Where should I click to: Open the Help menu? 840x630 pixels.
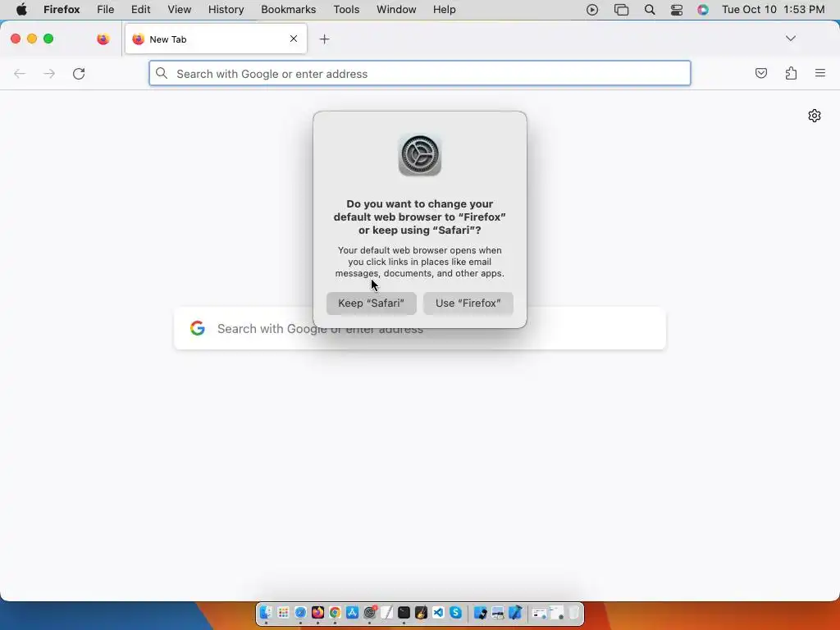coord(444,10)
